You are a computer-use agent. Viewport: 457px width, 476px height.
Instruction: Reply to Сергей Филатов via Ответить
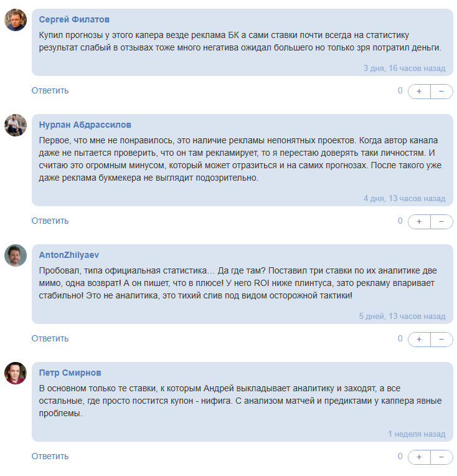pyautogui.click(x=50, y=90)
